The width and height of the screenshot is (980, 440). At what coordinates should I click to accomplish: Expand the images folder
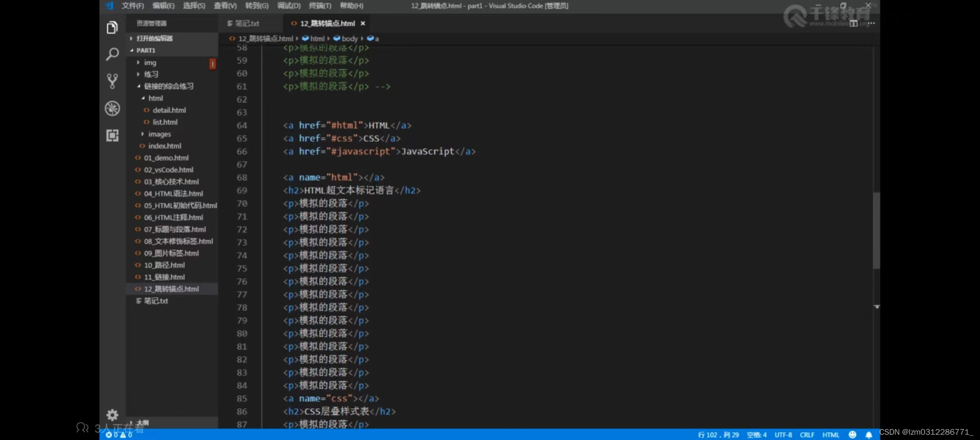click(172, 134)
